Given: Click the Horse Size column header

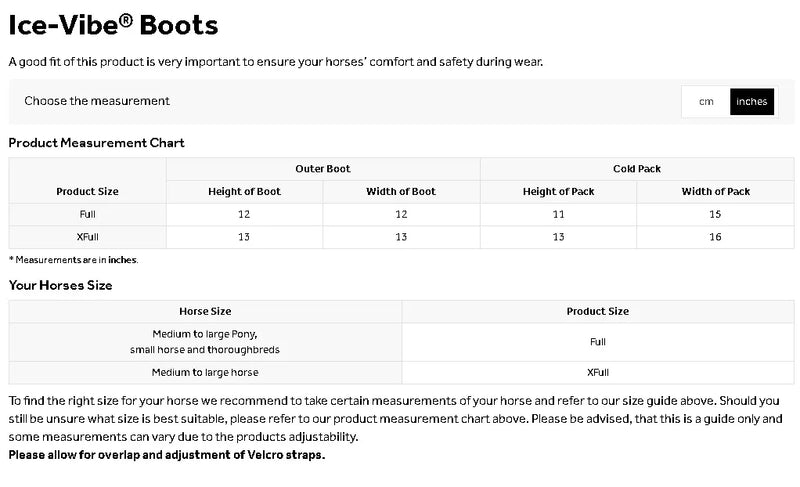Looking at the screenshot, I should coord(205,311).
